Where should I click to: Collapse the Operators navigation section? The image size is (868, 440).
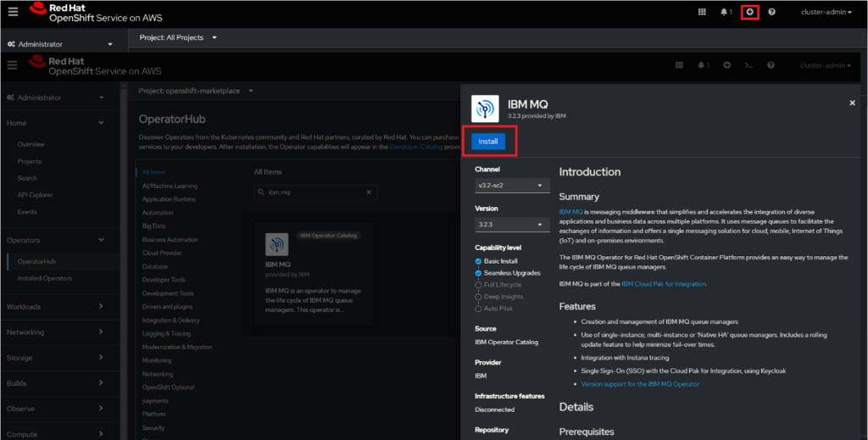55,240
